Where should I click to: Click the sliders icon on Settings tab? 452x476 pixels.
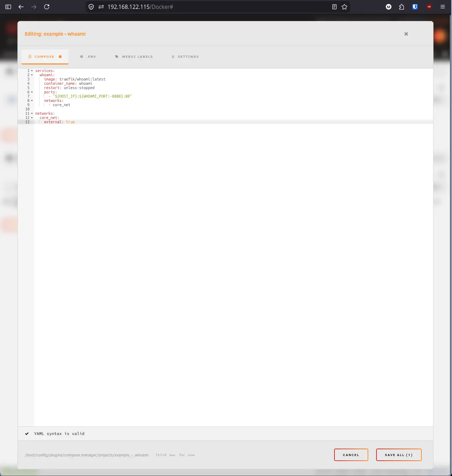173,57
